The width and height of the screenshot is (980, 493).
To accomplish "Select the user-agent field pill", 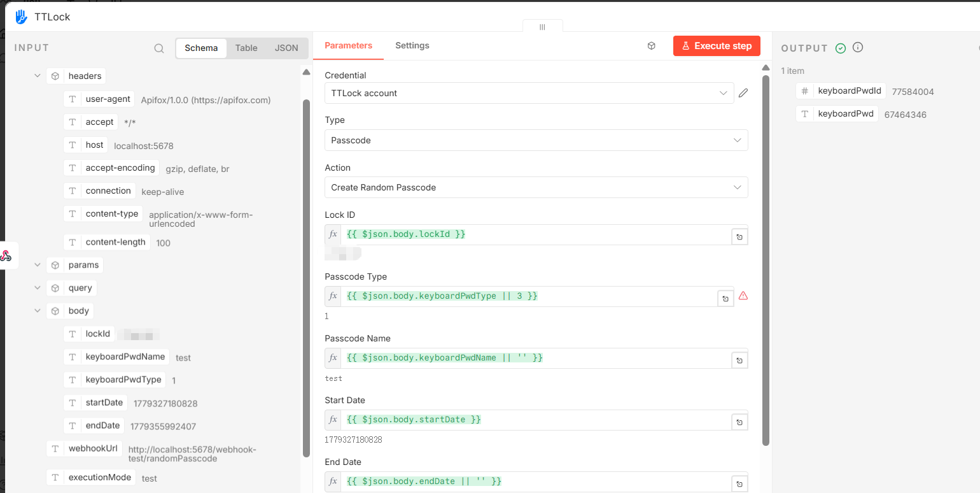I will tap(99, 99).
